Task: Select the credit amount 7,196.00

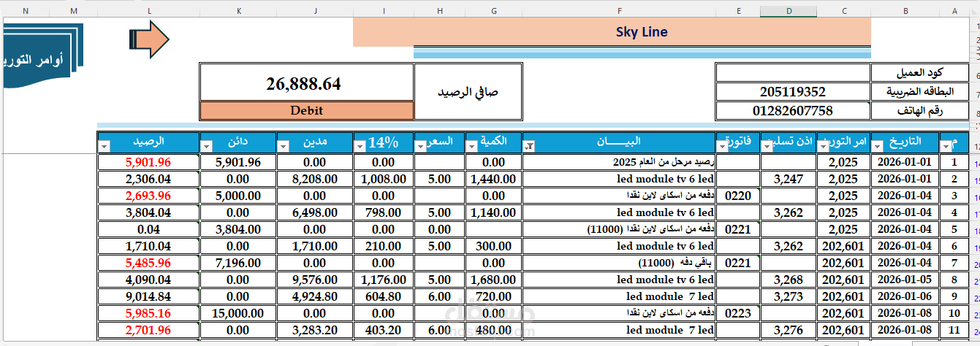Action: click(238, 263)
